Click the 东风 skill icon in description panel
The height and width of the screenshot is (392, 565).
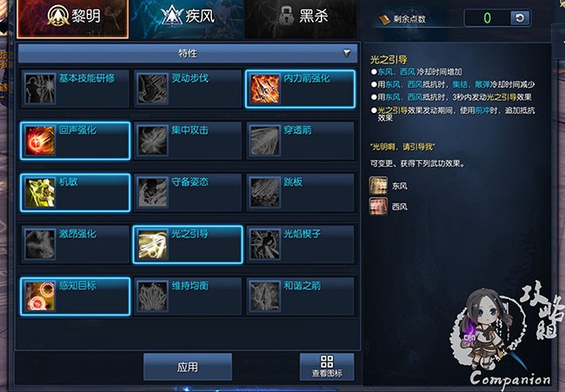[x=378, y=185]
